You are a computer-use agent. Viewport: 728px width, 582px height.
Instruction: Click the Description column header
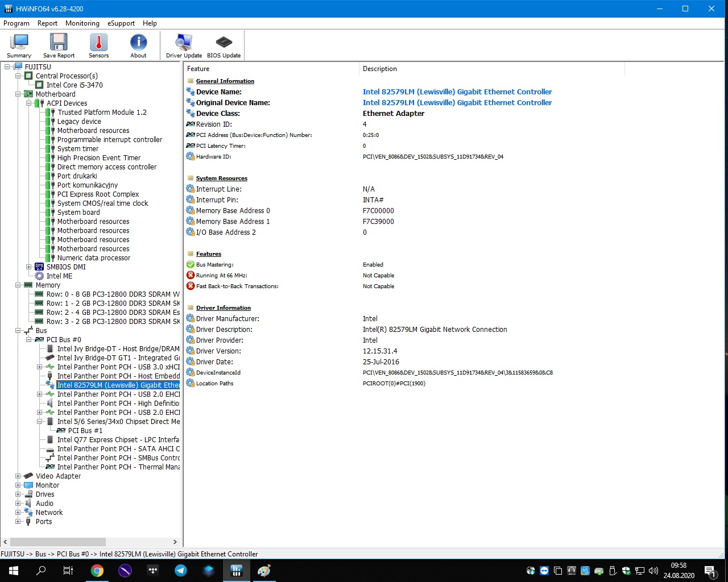pos(493,69)
